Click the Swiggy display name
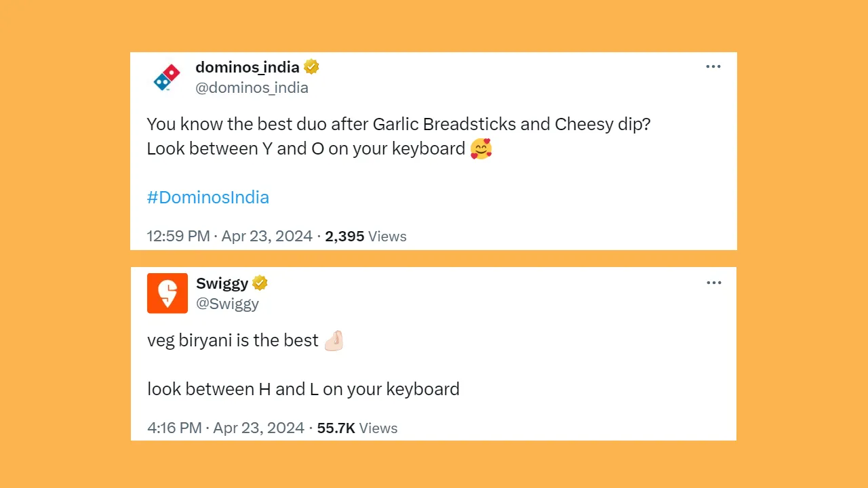 [222, 283]
